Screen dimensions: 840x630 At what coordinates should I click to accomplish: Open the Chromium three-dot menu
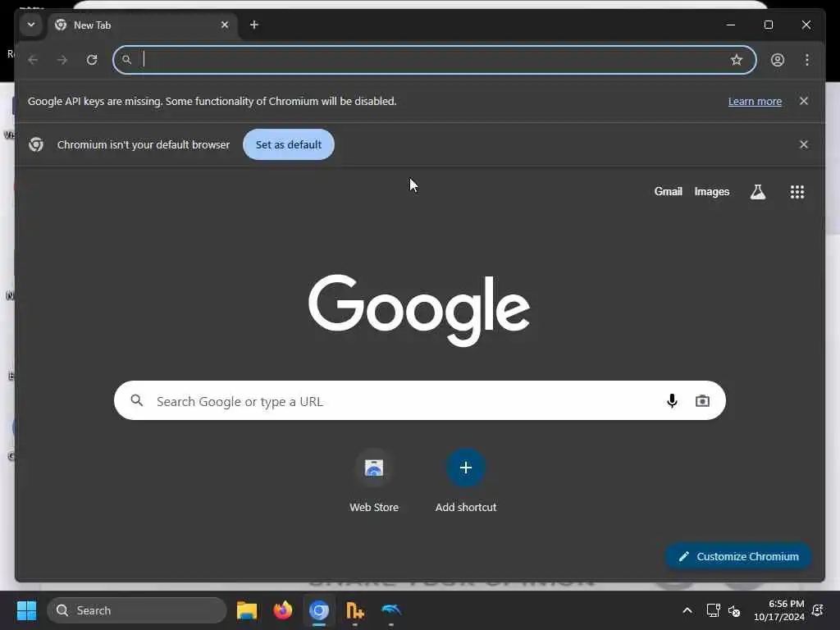[807, 60]
